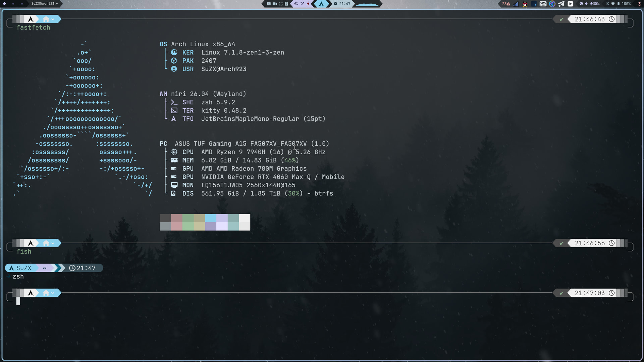The height and width of the screenshot is (362, 644).
Task: Click the monitor value LQ156T1JW05 2560x1440@165
Action: click(248, 185)
